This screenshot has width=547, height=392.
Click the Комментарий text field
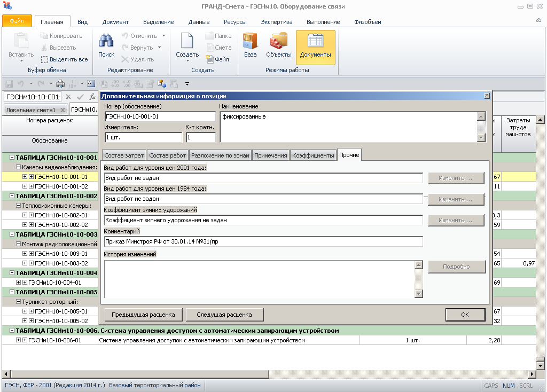(263, 241)
